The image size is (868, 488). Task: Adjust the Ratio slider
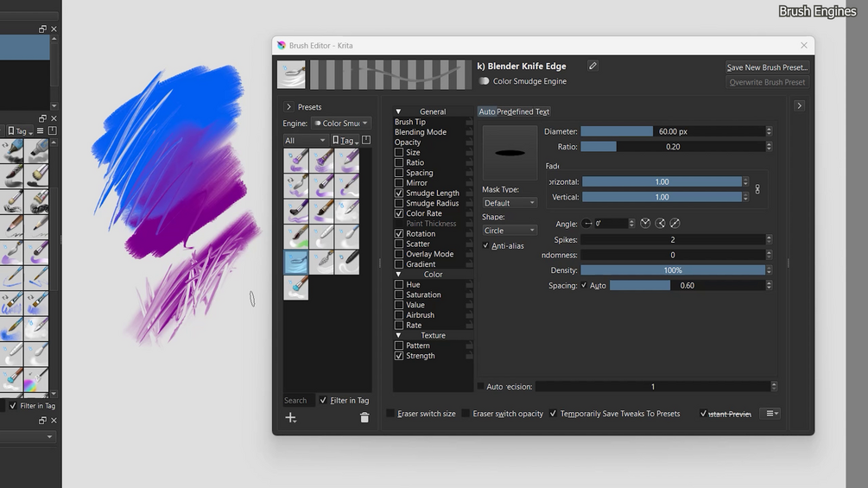coord(673,147)
